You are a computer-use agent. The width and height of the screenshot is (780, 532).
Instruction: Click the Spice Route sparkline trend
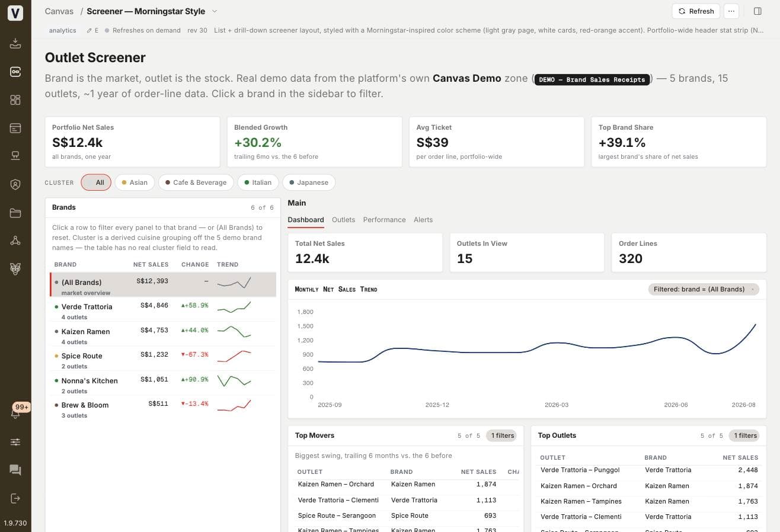click(234, 356)
